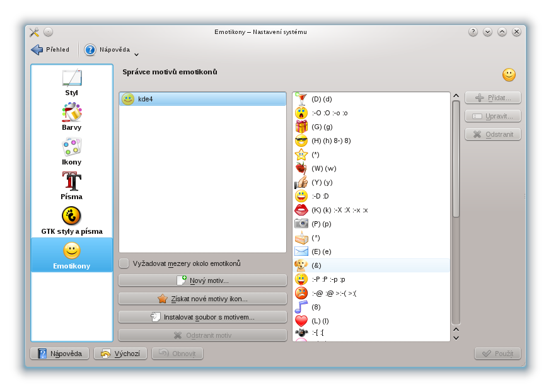Click the birthday cake emoticon icon

click(x=301, y=238)
